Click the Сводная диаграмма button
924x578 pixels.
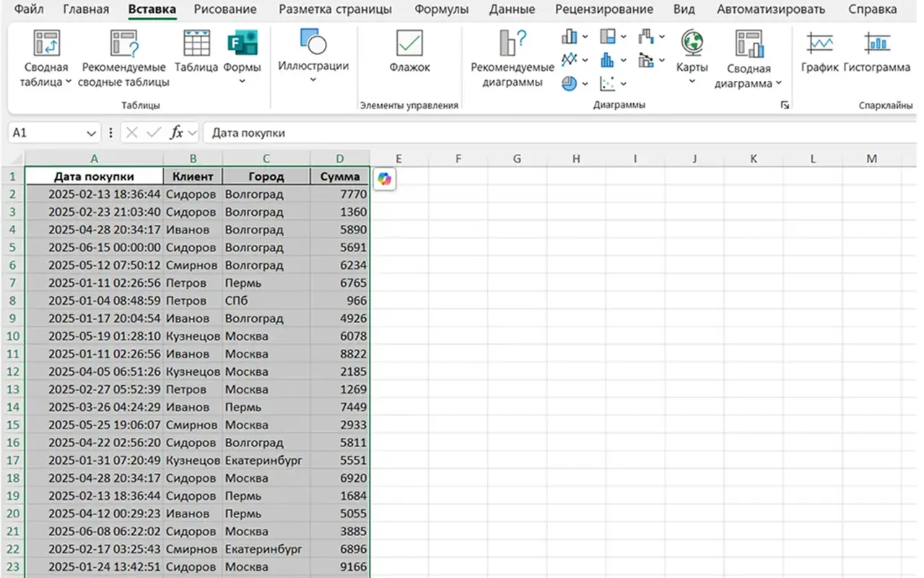pyautogui.click(x=748, y=45)
